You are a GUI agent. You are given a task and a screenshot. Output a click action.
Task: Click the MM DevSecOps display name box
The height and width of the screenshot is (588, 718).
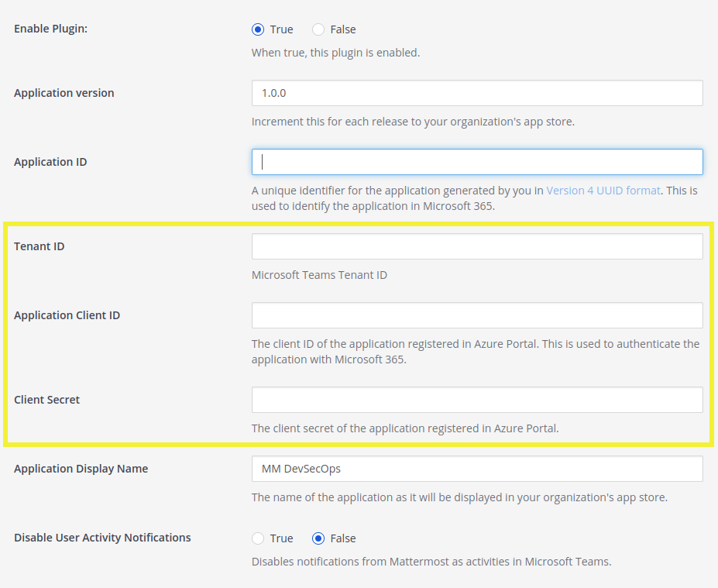(477, 469)
